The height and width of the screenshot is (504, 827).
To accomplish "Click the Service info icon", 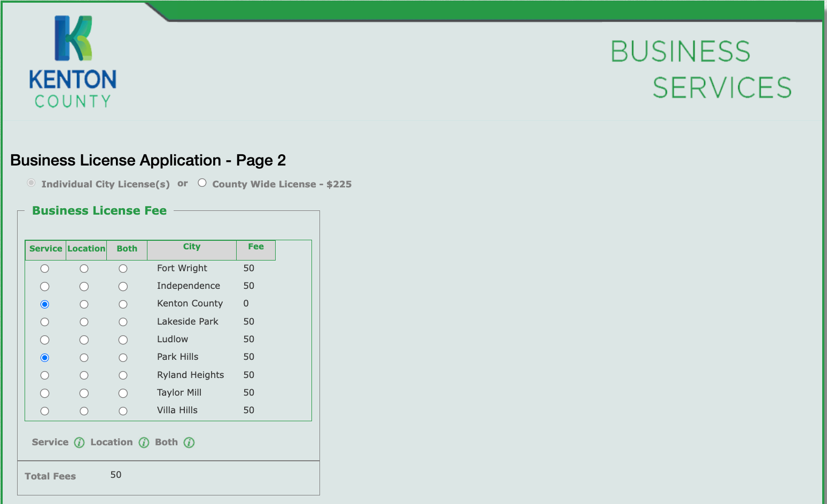I will (79, 443).
